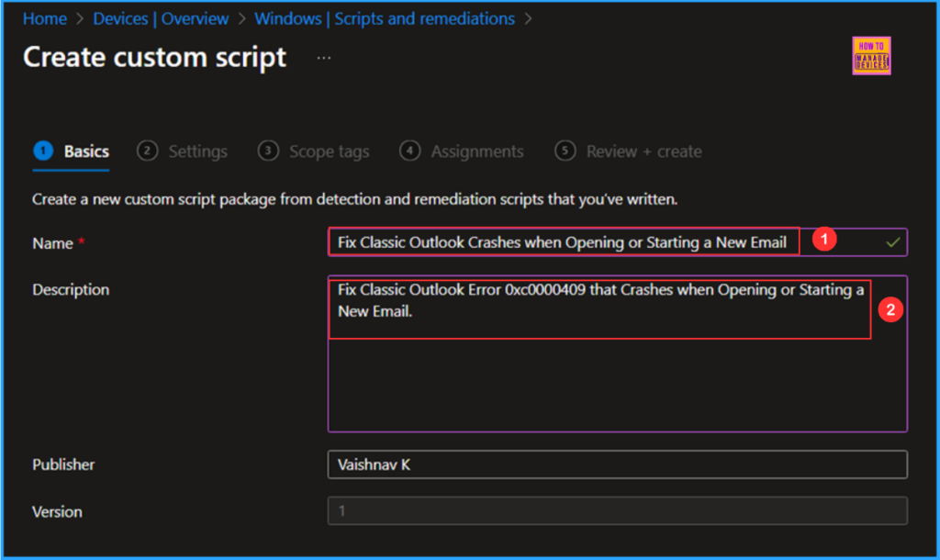Click the Name label text
Screen dimensions: 940x560
click(52, 243)
